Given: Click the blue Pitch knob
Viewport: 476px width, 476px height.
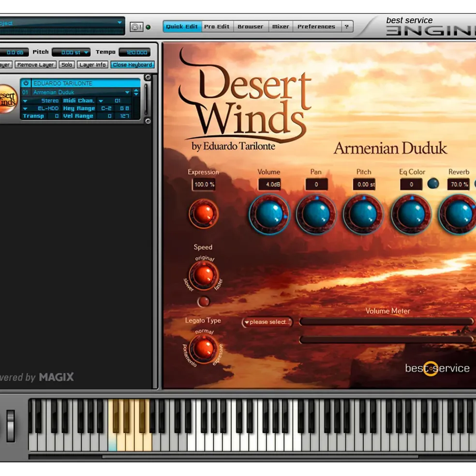Looking at the screenshot, I should (x=363, y=215).
